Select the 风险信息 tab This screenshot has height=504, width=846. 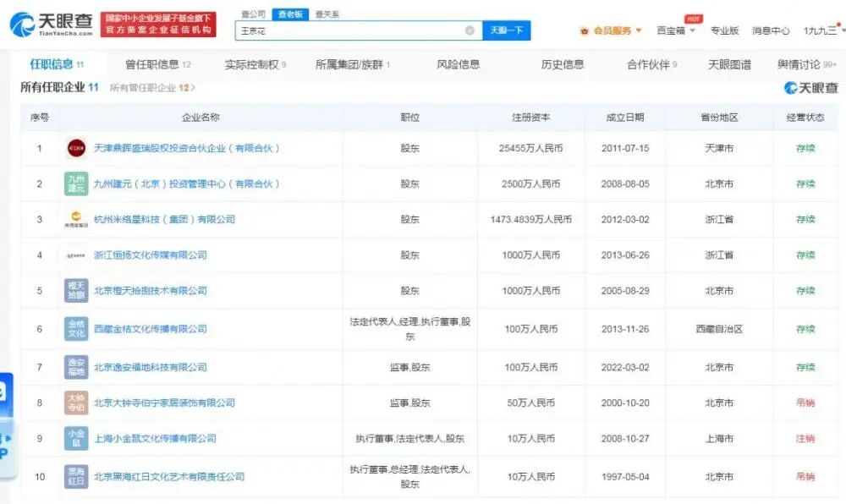[455, 63]
